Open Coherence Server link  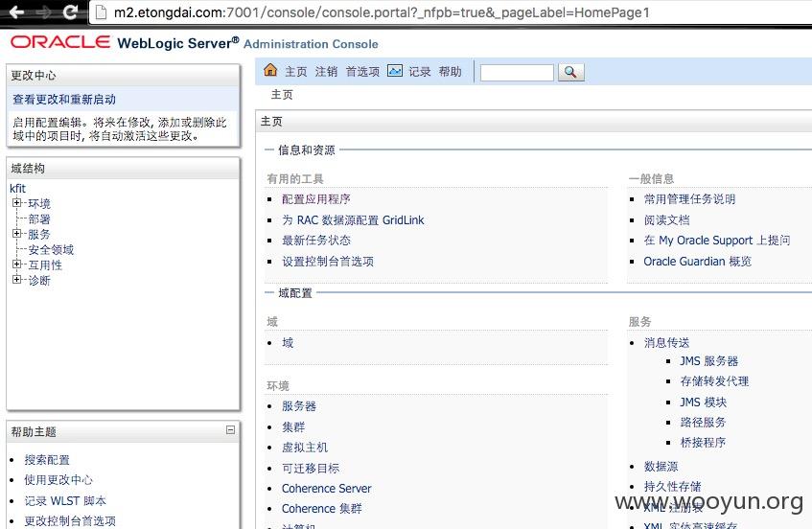(x=326, y=488)
